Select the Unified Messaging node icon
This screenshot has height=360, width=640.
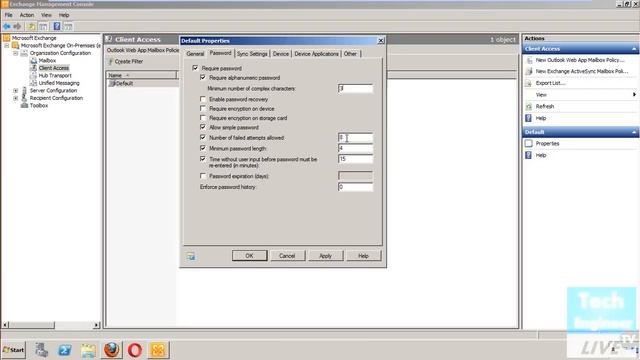point(33,83)
